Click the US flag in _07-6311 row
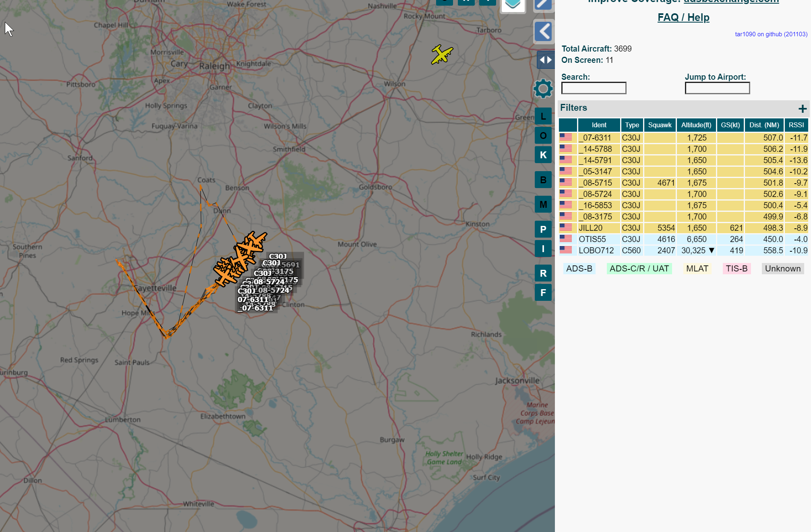This screenshot has width=811, height=532. (566, 137)
